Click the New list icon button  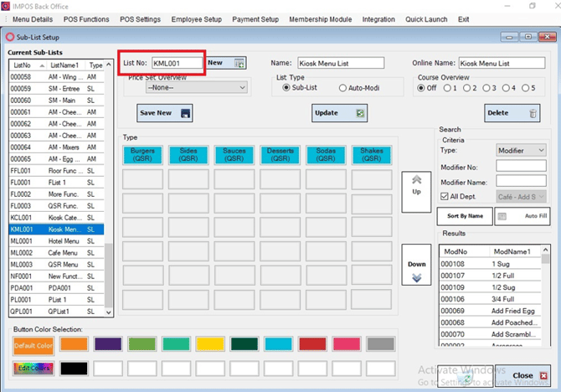239,64
